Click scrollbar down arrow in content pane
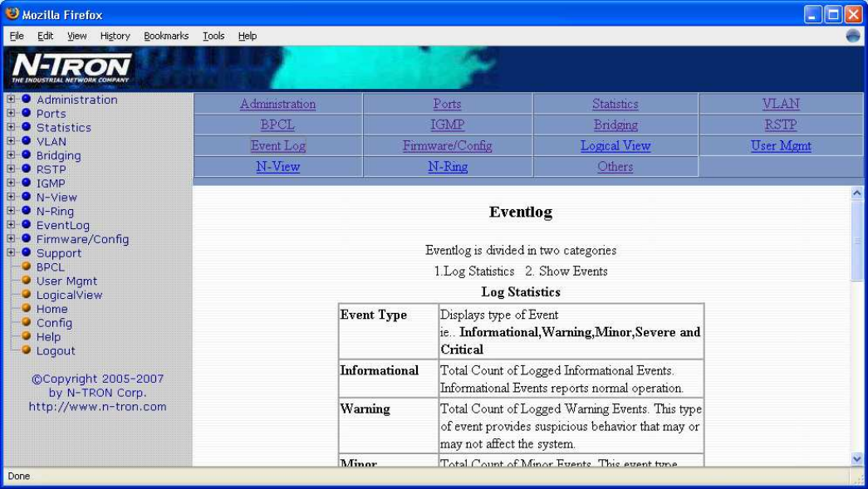This screenshot has width=868, height=489. (857, 458)
